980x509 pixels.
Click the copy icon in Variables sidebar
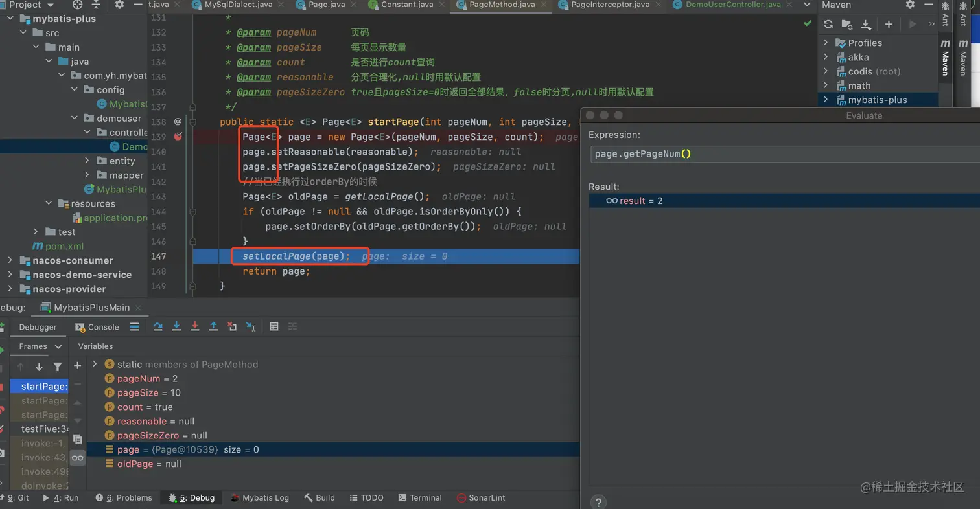click(77, 438)
